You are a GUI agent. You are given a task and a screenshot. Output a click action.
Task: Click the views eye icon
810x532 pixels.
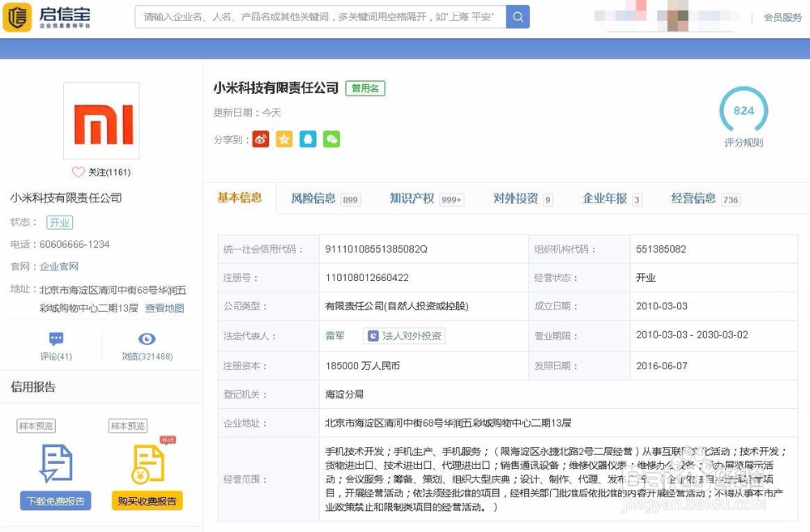click(x=147, y=338)
